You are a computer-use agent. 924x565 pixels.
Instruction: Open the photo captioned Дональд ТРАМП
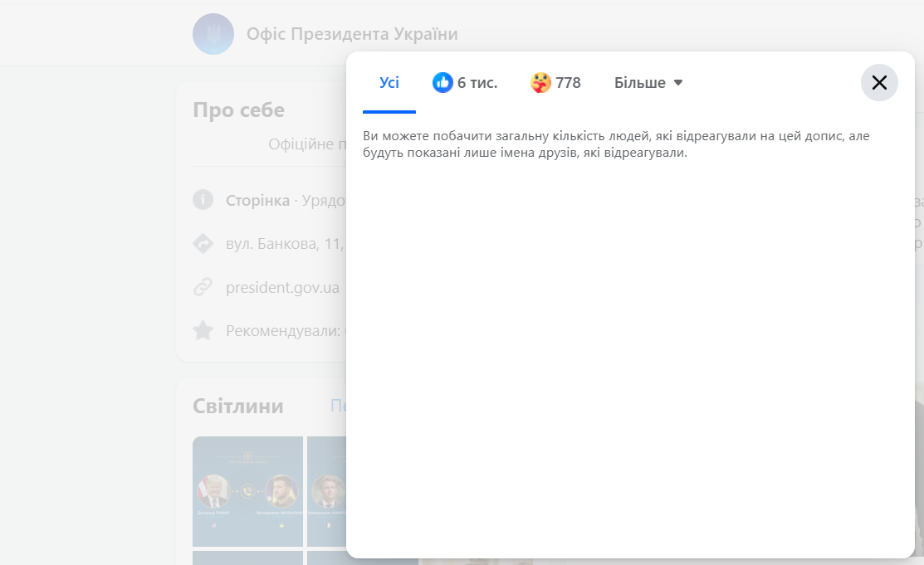(x=247, y=491)
